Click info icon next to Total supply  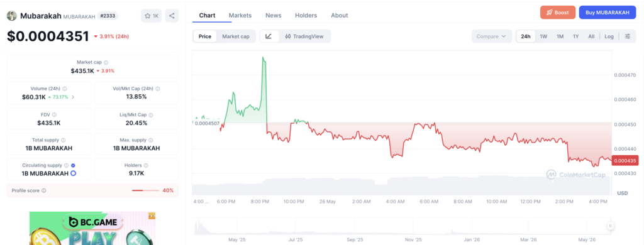pos(63,140)
